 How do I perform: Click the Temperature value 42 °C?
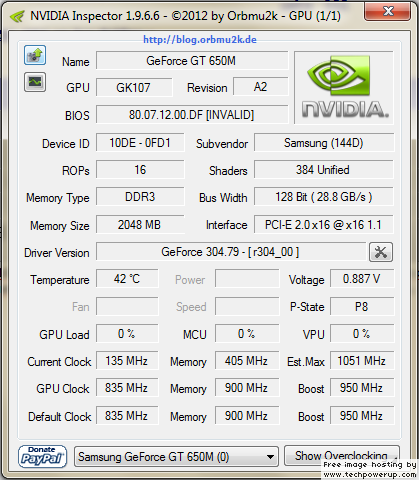coord(127,279)
